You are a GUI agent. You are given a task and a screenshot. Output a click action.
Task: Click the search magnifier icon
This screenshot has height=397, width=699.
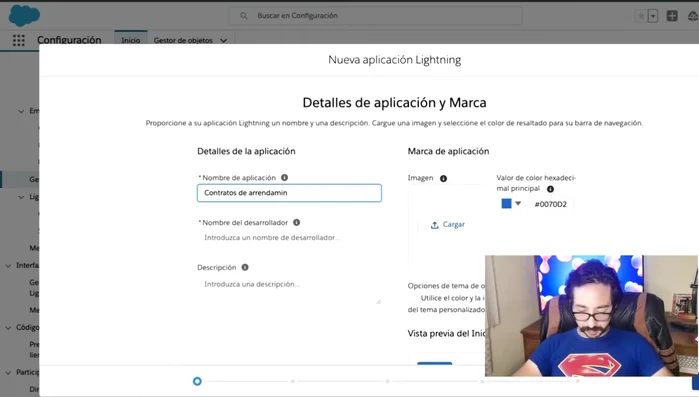coord(243,16)
